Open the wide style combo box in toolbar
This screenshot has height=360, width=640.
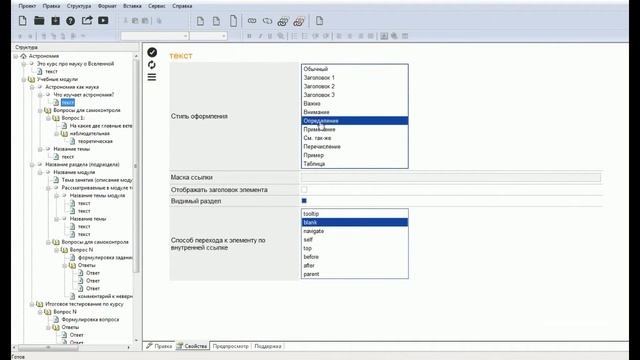[155, 36]
